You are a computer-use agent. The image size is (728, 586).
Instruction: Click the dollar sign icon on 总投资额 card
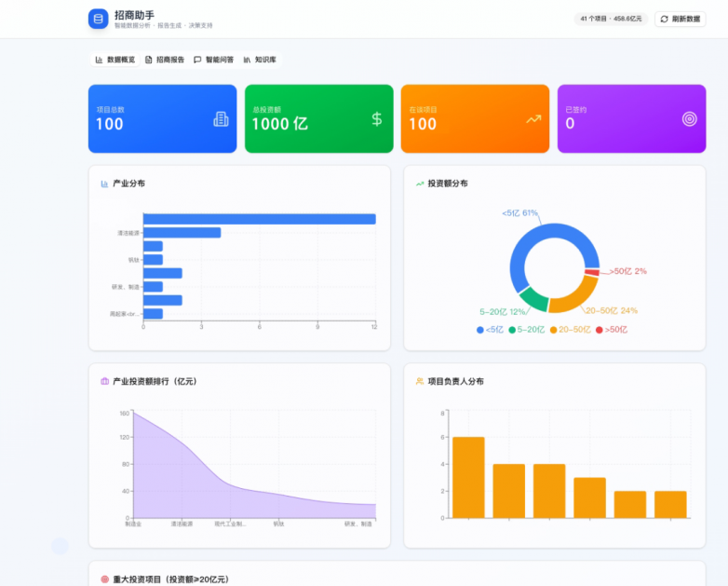point(377,118)
